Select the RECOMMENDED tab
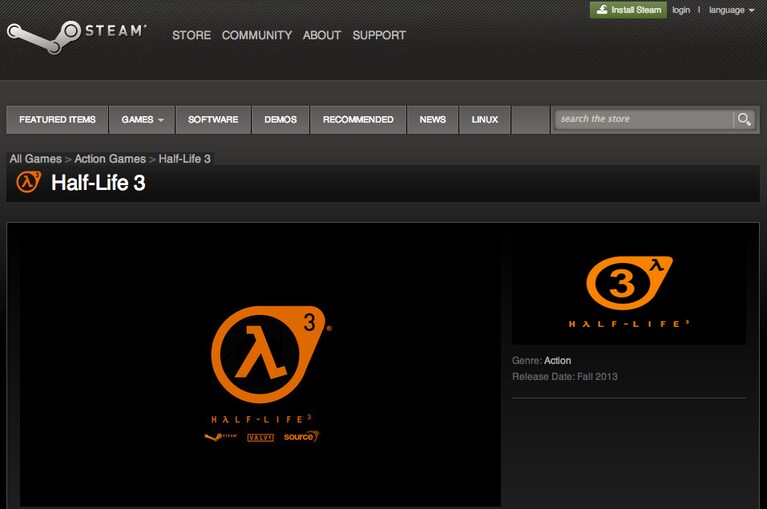 coord(358,120)
